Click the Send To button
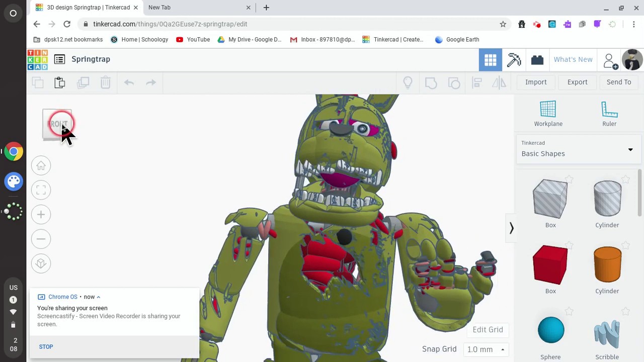 619,82
